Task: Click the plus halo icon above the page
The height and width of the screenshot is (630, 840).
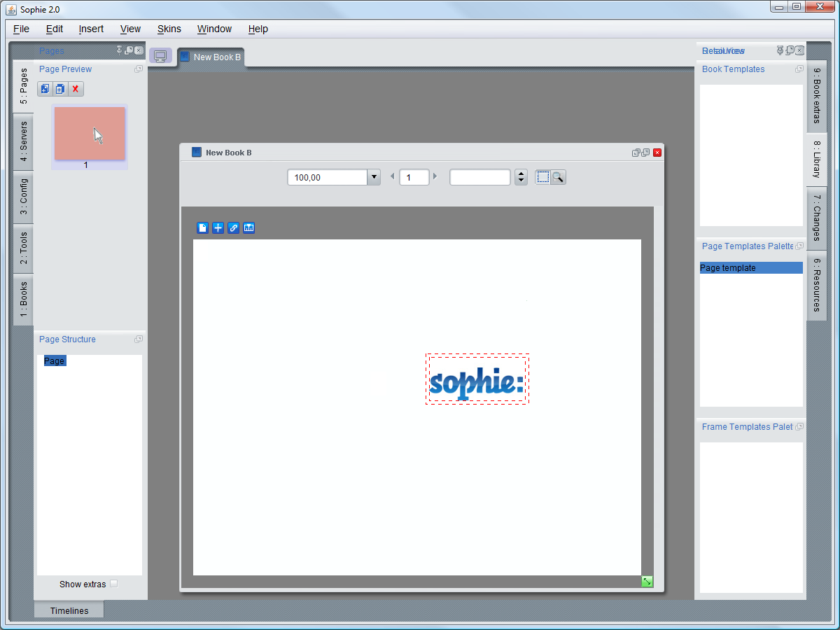Action: point(218,227)
